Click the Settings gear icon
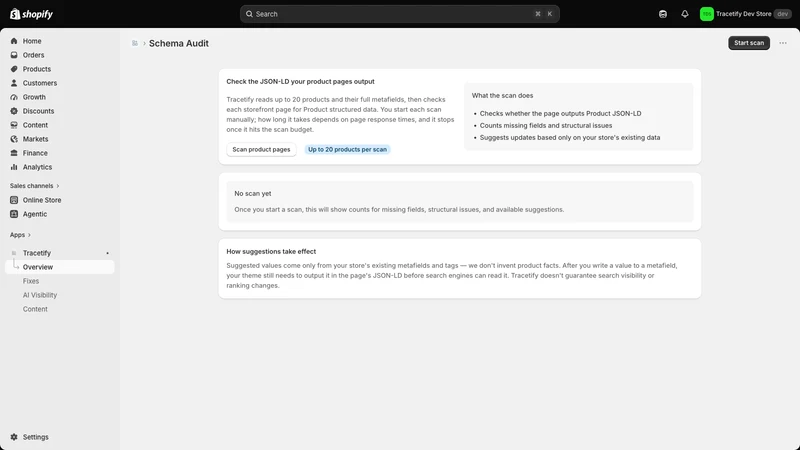Image resolution: width=800 pixels, height=450 pixels. (x=14, y=437)
